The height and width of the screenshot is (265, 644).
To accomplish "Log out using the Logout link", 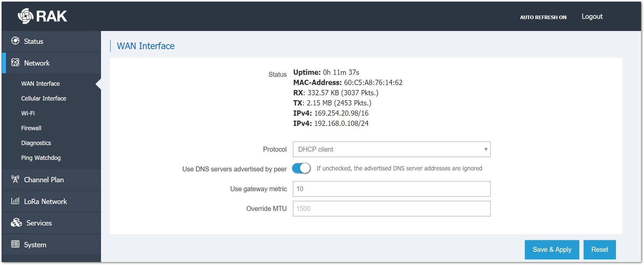I will [x=592, y=16].
